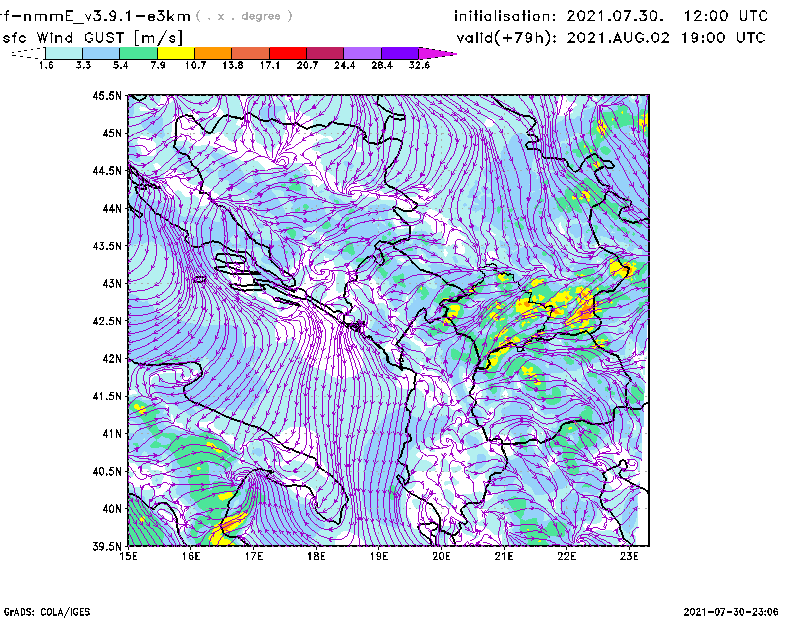Click the 40N latitude label
800x618 pixels.
[x=112, y=509]
